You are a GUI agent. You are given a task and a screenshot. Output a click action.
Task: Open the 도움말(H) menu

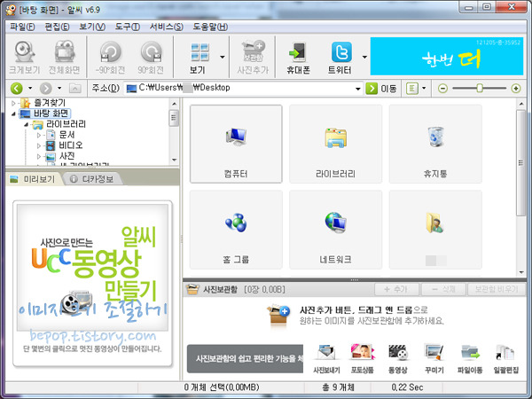pyautogui.click(x=210, y=27)
